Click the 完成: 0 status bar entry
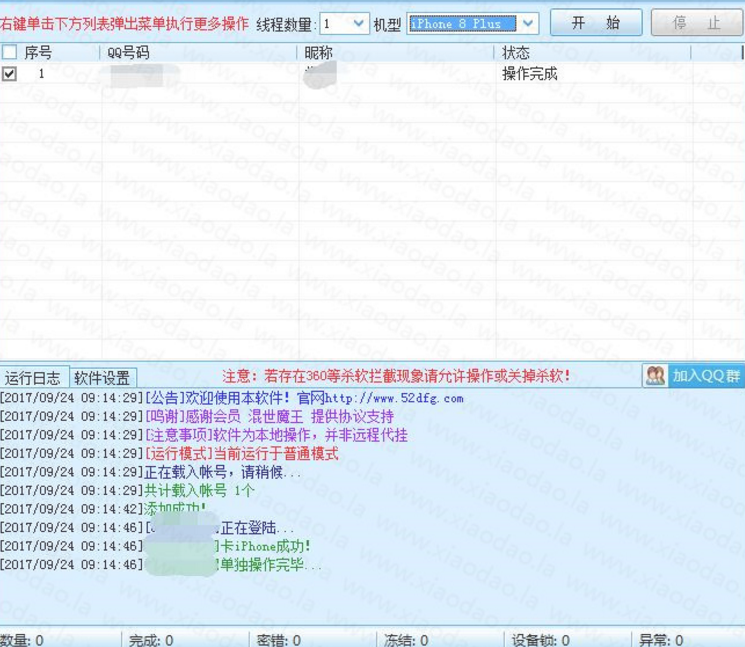Viewport: 745px width, 647px height. point(151,640)
